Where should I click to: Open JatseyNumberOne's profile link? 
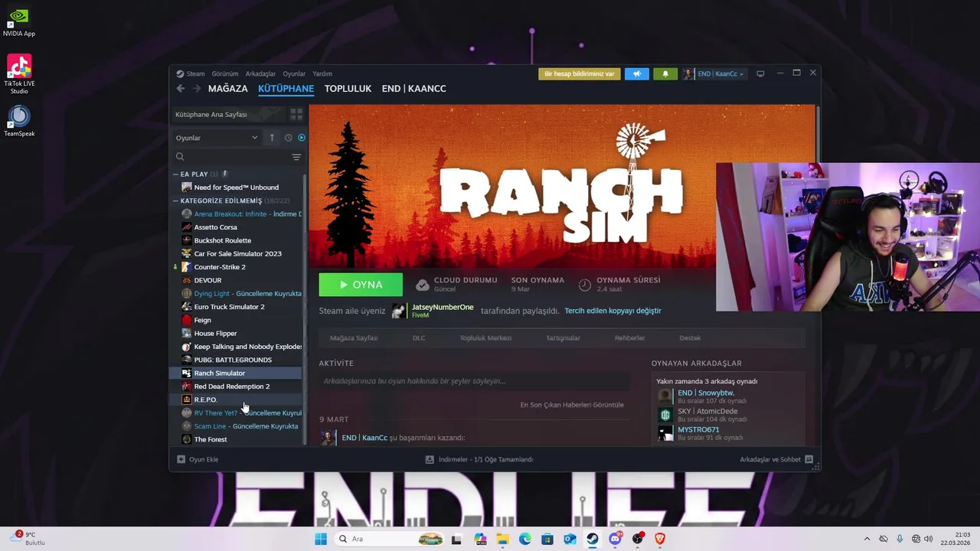tap(443, 308)
